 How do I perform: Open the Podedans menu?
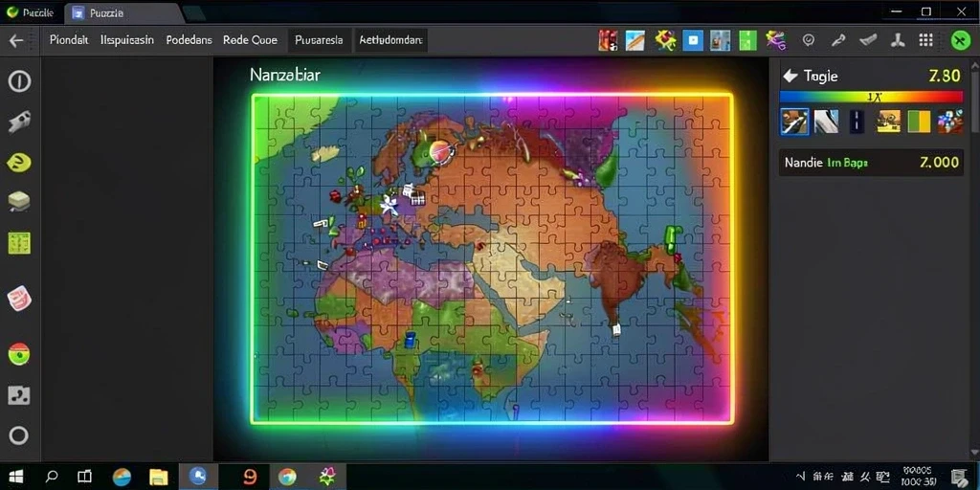(x=189, y=40)
